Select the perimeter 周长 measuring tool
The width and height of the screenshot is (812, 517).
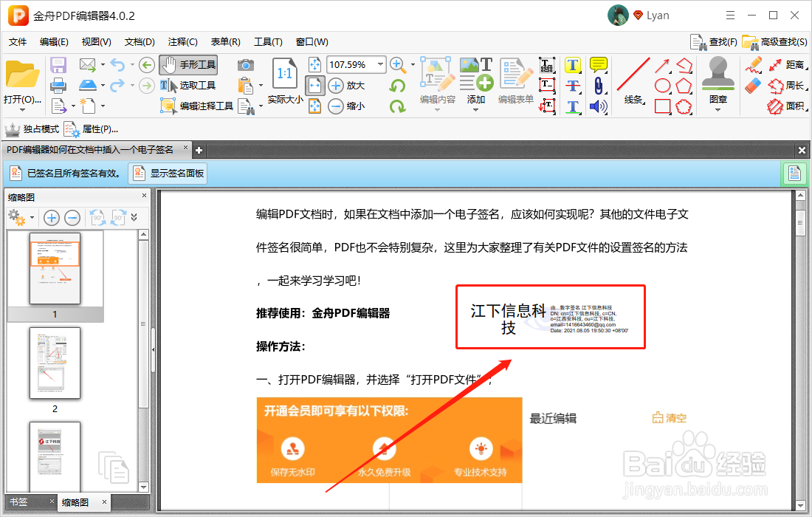tap(787, 86)
